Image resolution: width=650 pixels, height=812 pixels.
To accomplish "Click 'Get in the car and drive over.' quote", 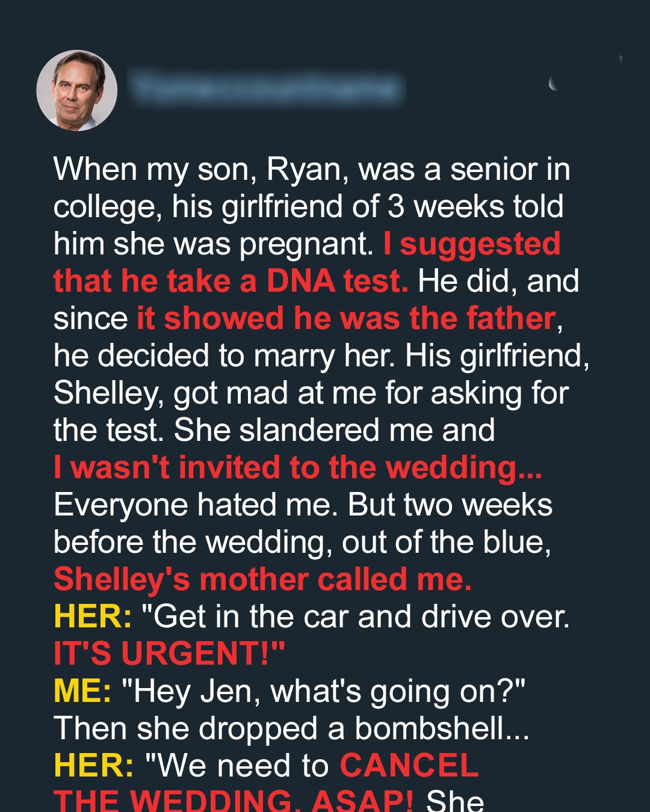I will 355,617.
